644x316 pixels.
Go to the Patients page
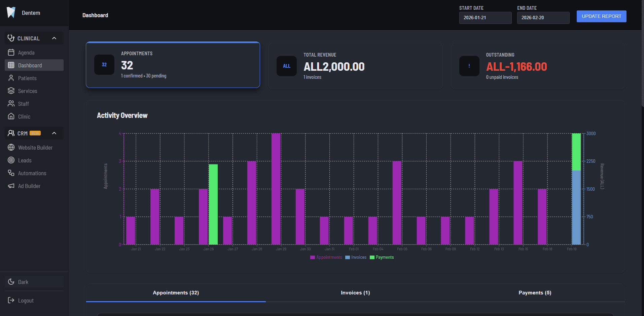34,78
